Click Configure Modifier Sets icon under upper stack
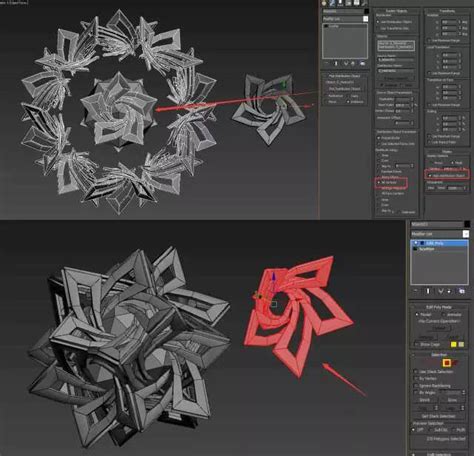 (x=363, y=63)
